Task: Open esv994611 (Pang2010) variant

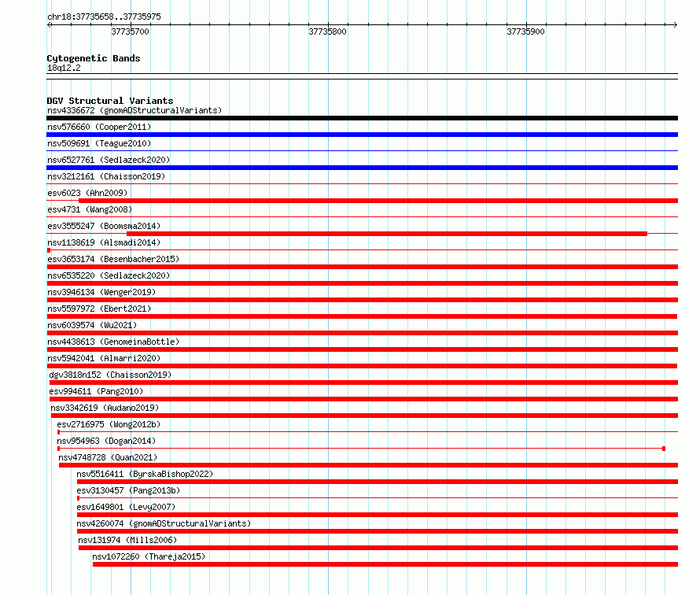Action: point(96,391)
